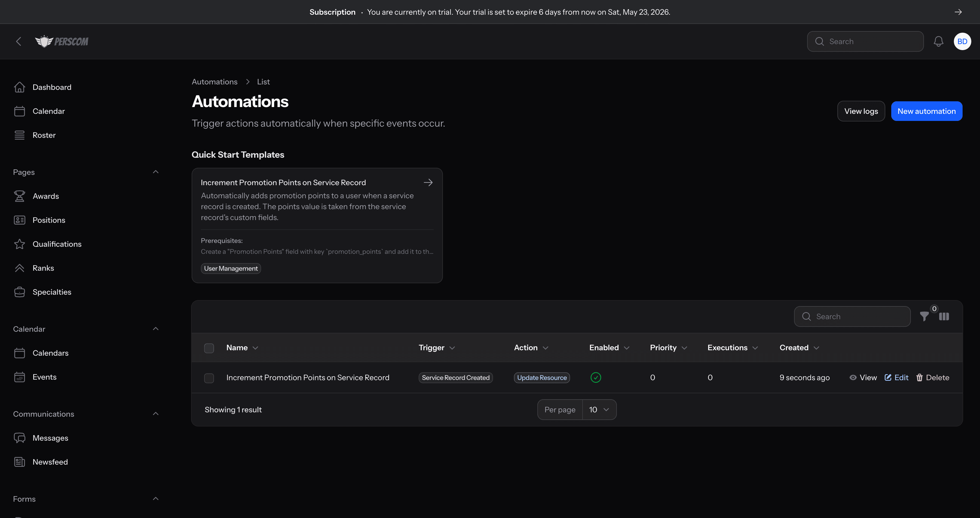Focus the table Search field
Image resolution: width=980 pixels, height=518 pixels.
pyautogui.click(x=852, y=317)
